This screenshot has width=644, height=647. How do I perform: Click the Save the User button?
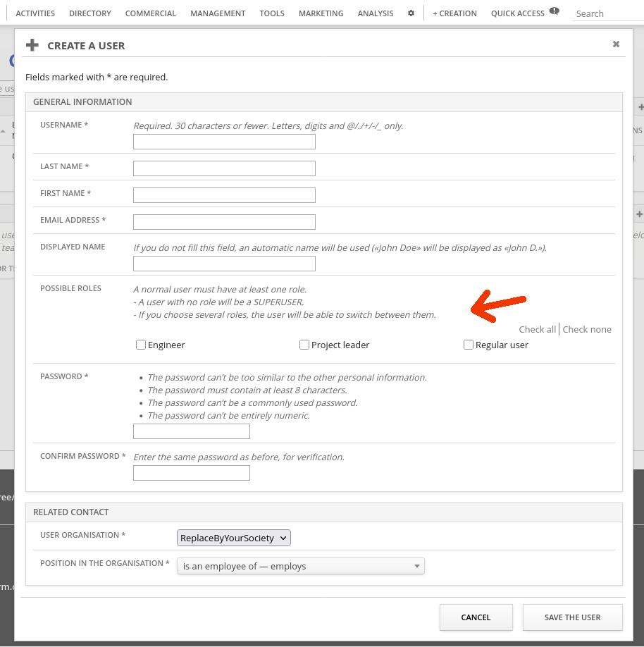pyautogui.click(x=572, y=617)
